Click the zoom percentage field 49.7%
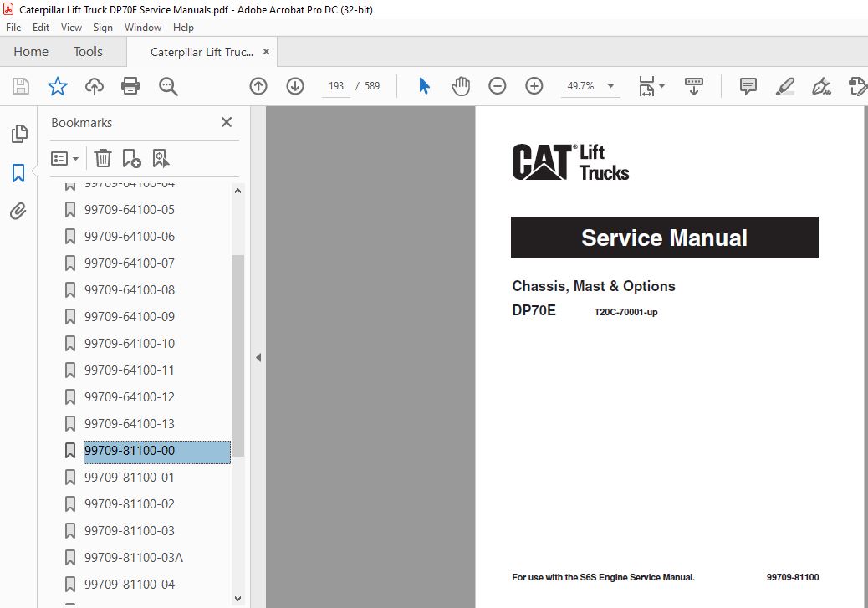 (x=580, y=86)
